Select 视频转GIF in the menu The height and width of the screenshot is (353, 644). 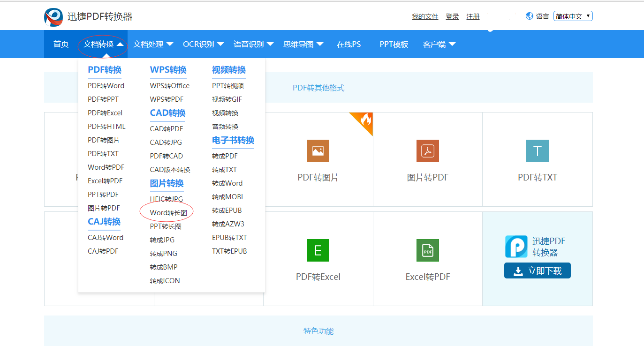coord(227,99)
